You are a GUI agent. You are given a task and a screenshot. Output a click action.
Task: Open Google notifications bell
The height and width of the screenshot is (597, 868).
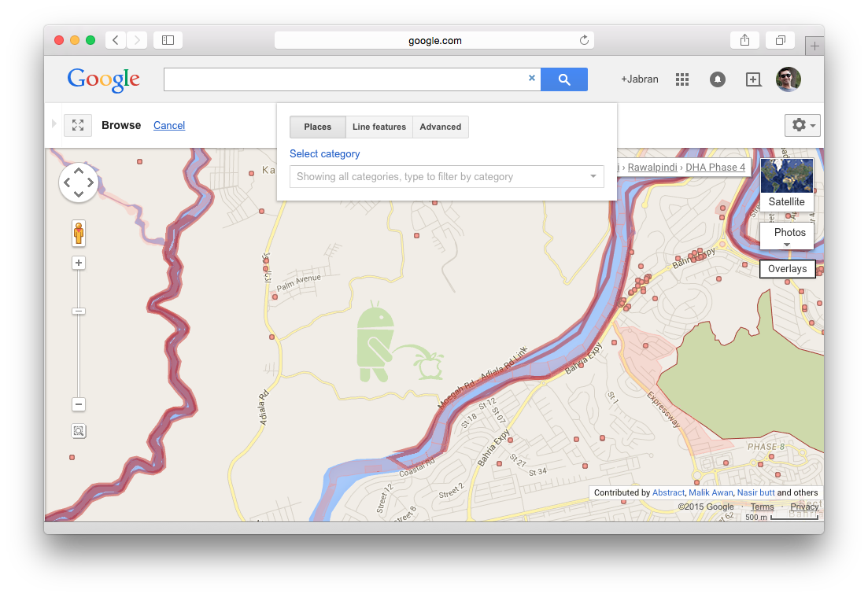click(x=718, y=79)
